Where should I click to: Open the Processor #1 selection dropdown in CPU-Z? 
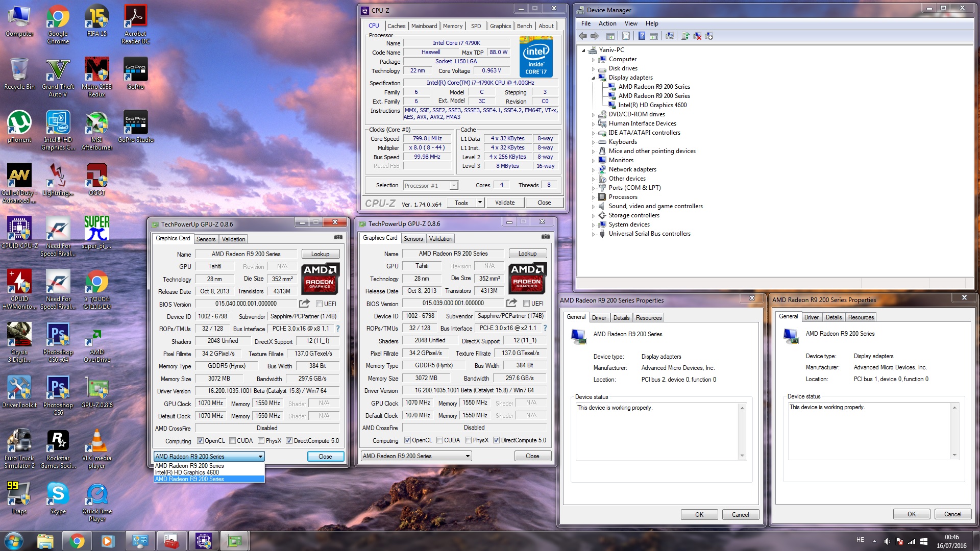click(431, 186)
